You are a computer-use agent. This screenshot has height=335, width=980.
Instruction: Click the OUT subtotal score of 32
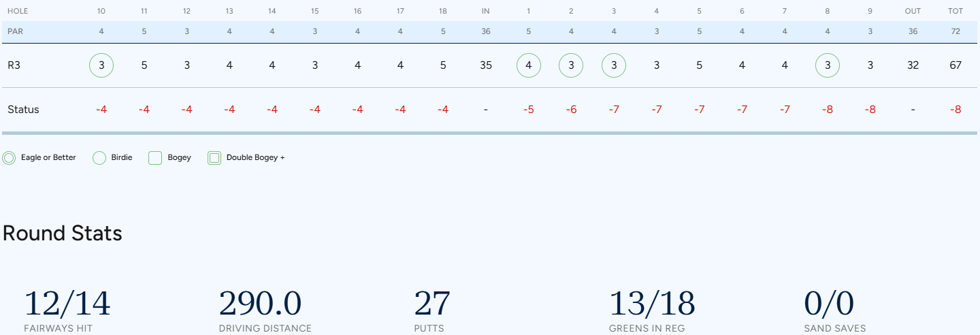pos(913,65)
